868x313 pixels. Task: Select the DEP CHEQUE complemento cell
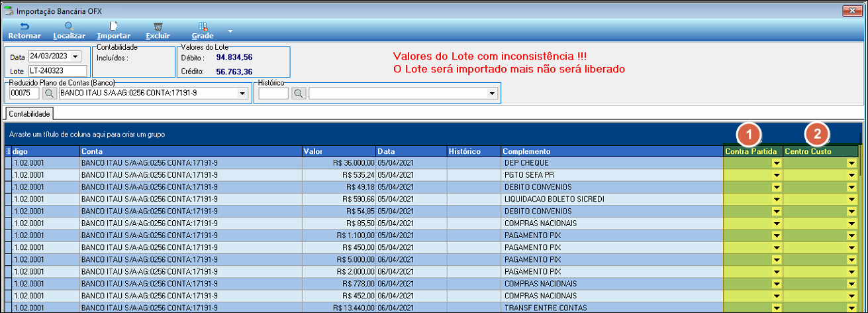tap(611, 163)
